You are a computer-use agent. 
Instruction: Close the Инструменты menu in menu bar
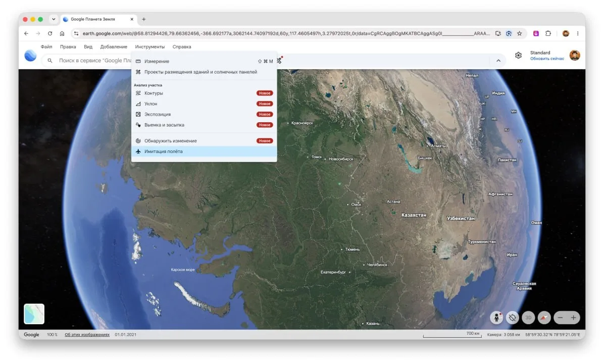click(150, 46)
